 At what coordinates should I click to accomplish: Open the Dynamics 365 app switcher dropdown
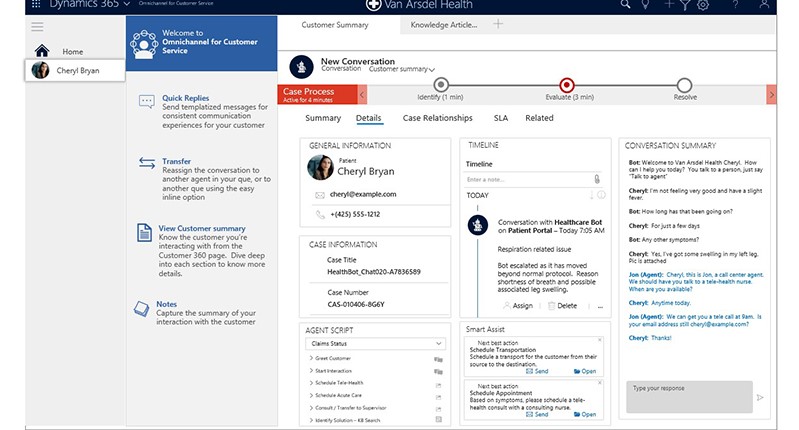click(127, 4)
